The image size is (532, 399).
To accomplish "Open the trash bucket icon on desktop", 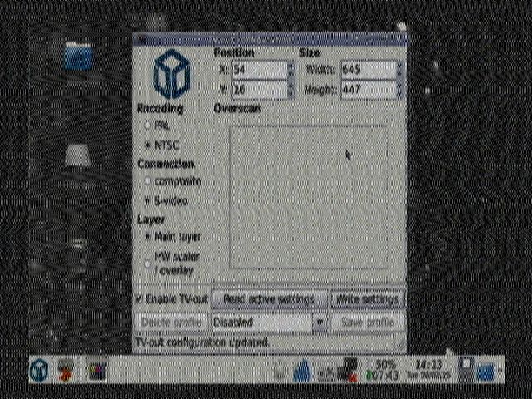I will [x=77, y=157].
